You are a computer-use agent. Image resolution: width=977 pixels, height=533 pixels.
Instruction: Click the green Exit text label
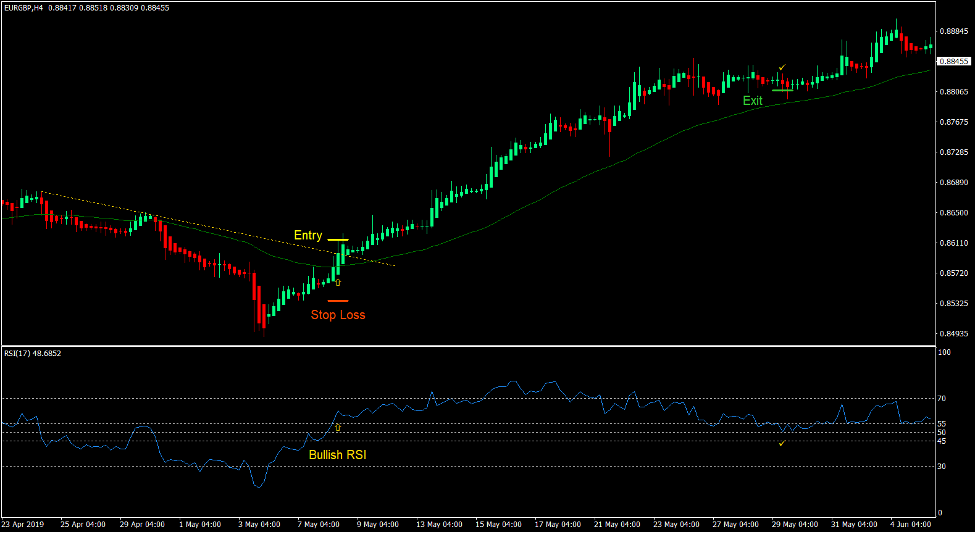pyautogui.click(x=752, y=101)
